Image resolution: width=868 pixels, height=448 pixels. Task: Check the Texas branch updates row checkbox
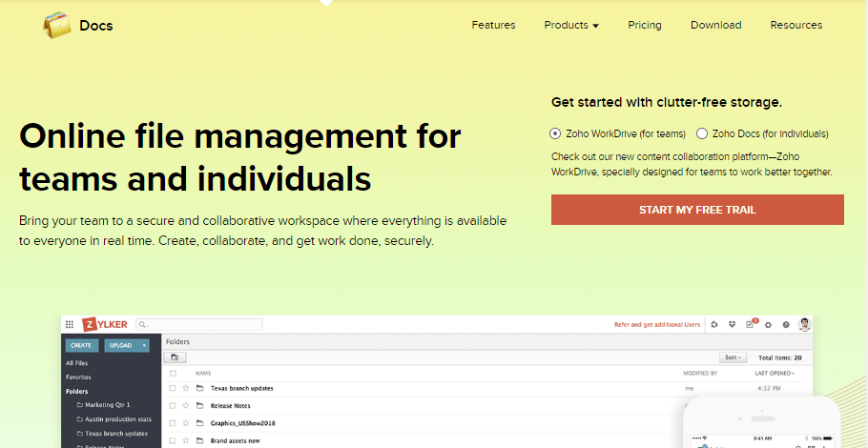pos(173,388)
